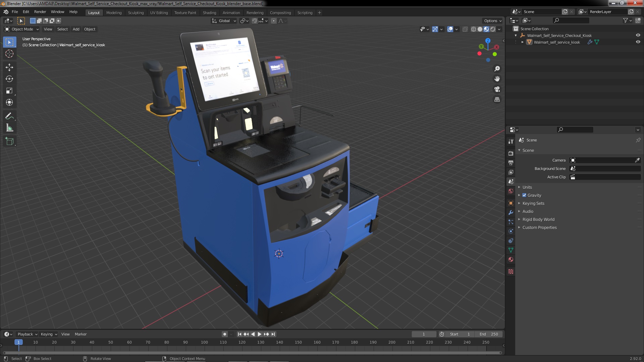Select the Rotate tool

pyautogui.click(x=9, y=79)
